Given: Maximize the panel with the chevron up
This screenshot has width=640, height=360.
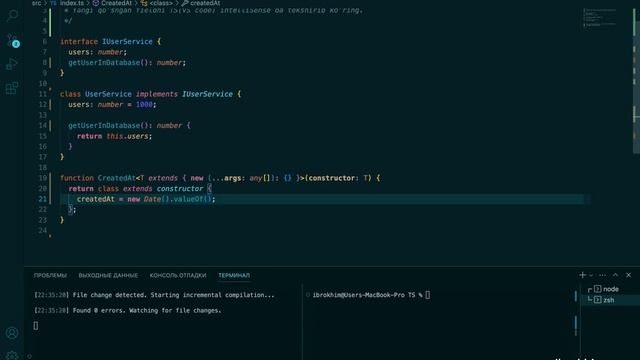Looking at the screenshot, I should [616, 275].
